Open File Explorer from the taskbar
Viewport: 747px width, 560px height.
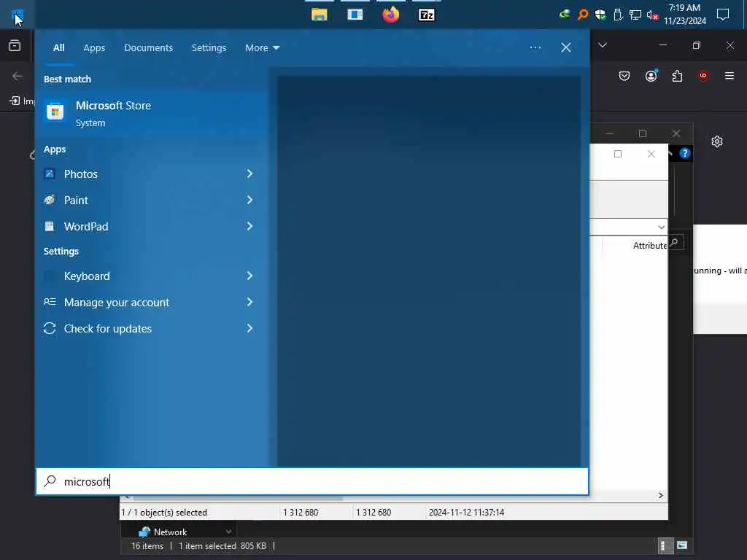[x=320, y=15]
